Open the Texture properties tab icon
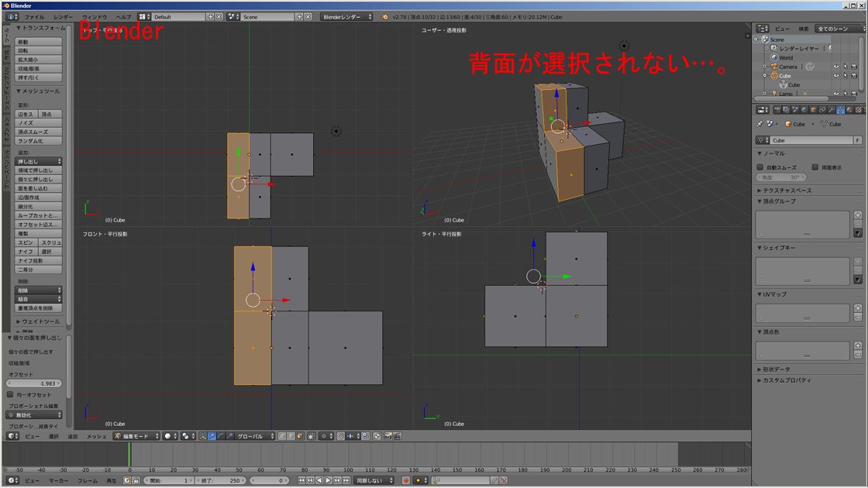Viewport: 868px width, 488px height. [859, 110]
